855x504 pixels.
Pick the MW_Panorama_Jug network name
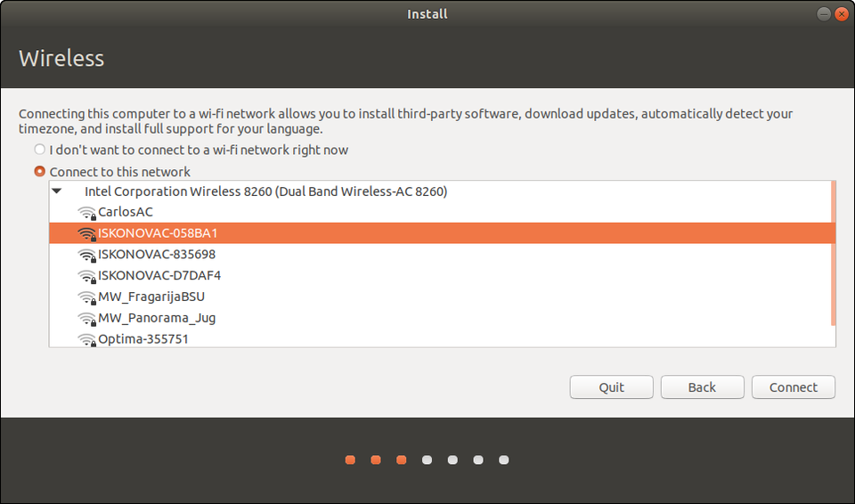tap(157, 319)
